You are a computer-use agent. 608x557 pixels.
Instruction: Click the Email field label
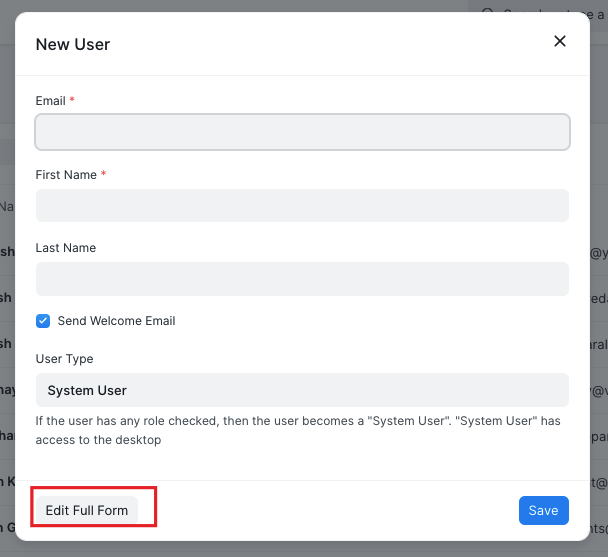point(51,101)
